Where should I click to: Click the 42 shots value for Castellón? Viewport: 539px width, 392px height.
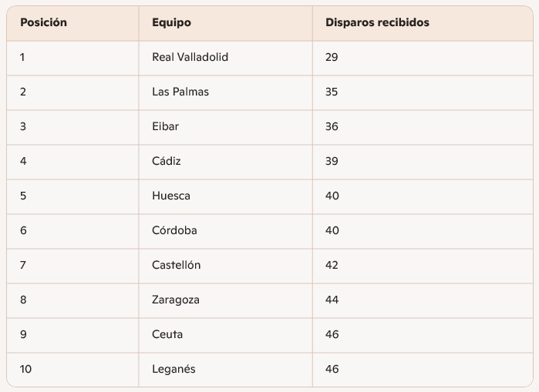332,266
